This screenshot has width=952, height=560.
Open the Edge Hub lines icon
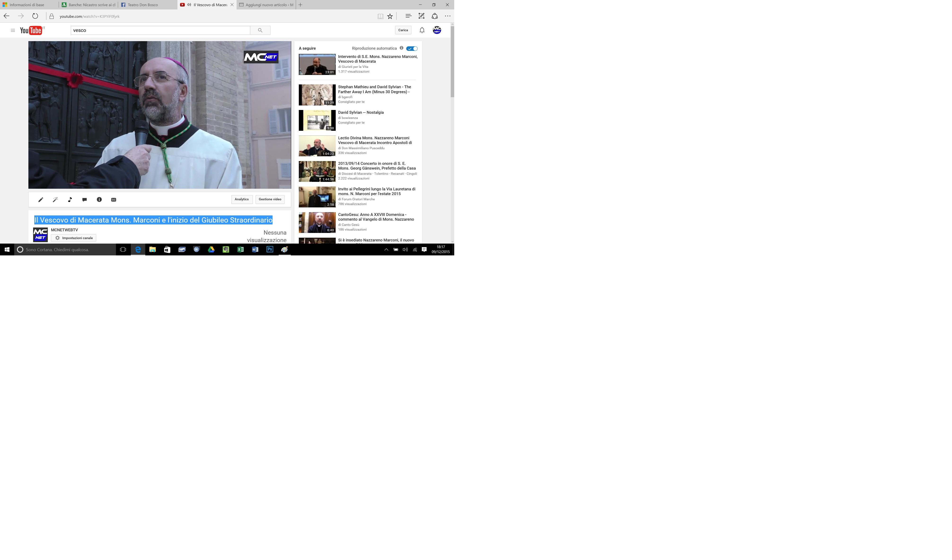[x=408, y=16]
